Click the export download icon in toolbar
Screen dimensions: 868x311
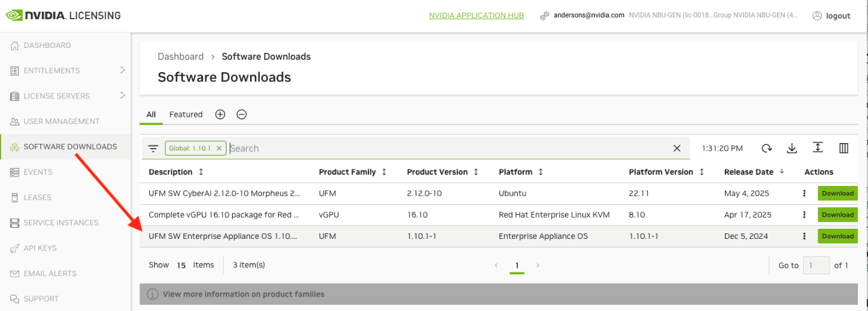pos(792,148)
